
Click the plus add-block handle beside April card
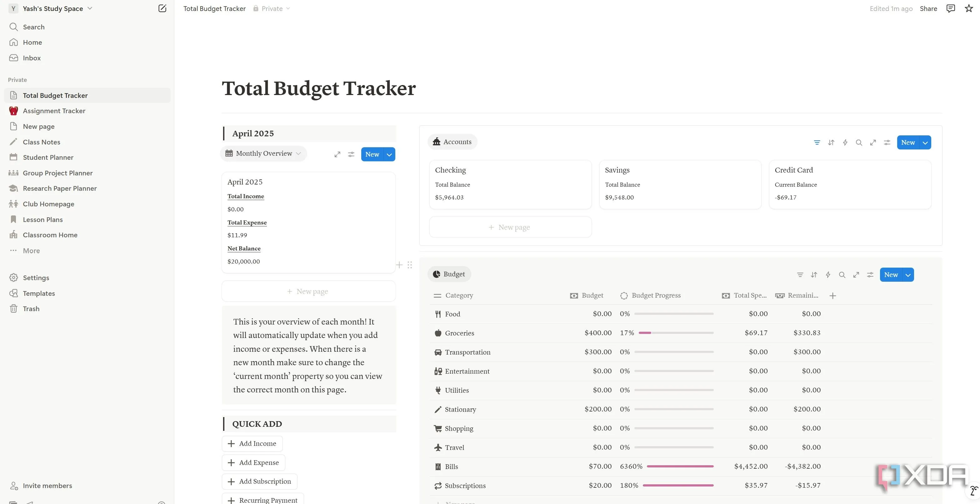(399, 265)
